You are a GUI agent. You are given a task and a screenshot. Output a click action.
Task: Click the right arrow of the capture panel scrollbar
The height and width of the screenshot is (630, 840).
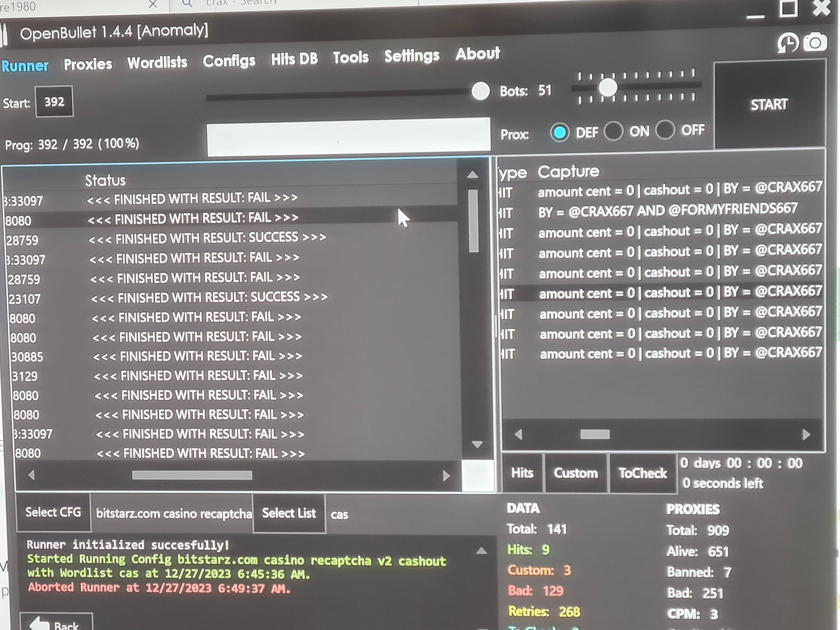coord(806,434)
